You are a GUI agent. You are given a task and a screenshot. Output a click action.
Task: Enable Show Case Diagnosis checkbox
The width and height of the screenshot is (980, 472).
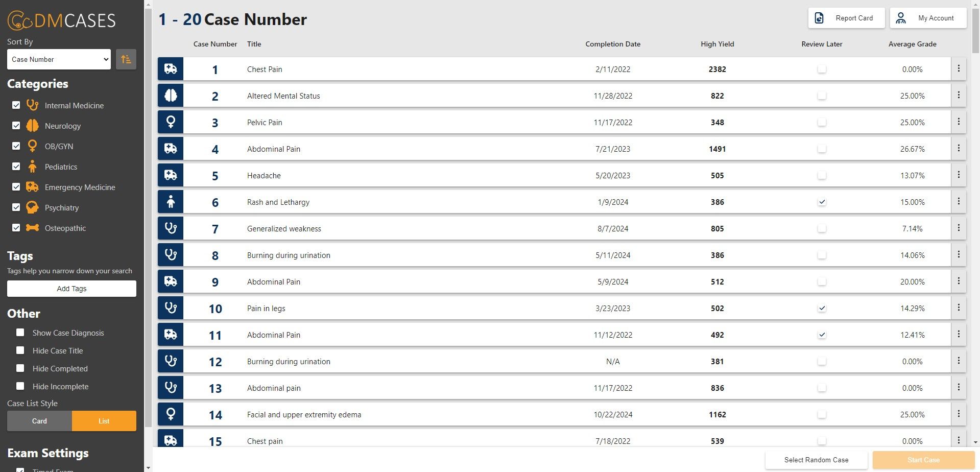tap(20, 333)
